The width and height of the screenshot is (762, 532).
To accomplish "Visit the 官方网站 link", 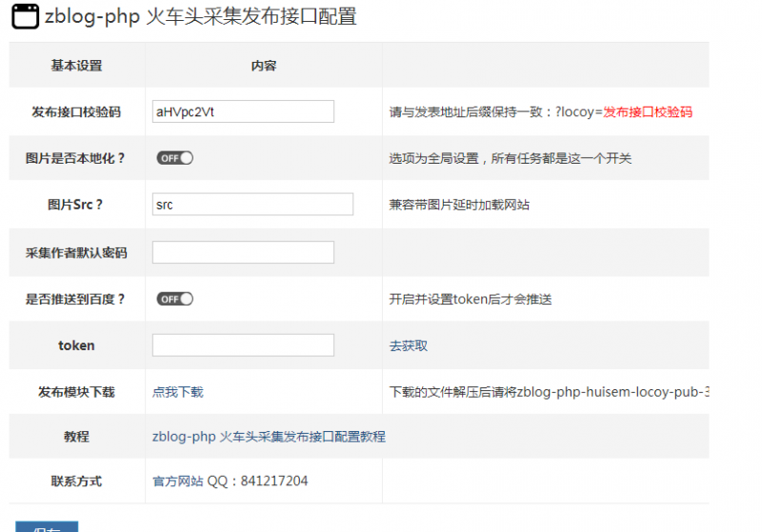I will click(177, 481).
